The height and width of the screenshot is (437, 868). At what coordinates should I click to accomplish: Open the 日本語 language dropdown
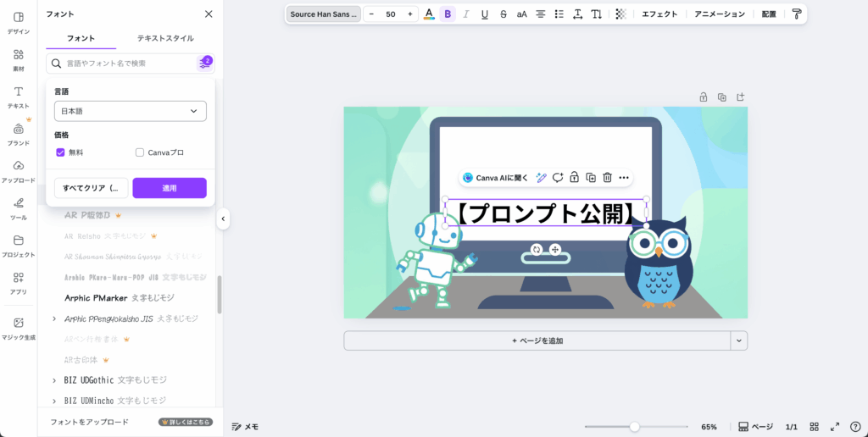130,111
